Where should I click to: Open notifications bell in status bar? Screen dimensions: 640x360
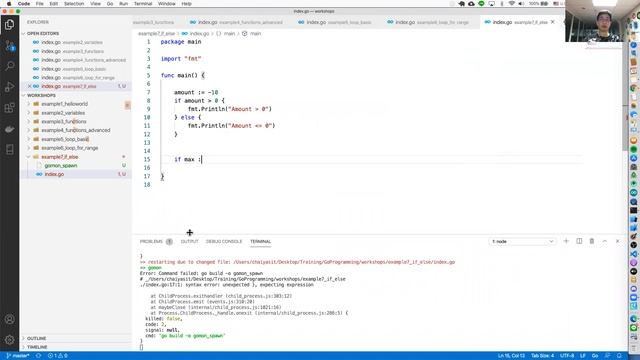[619, 356]
